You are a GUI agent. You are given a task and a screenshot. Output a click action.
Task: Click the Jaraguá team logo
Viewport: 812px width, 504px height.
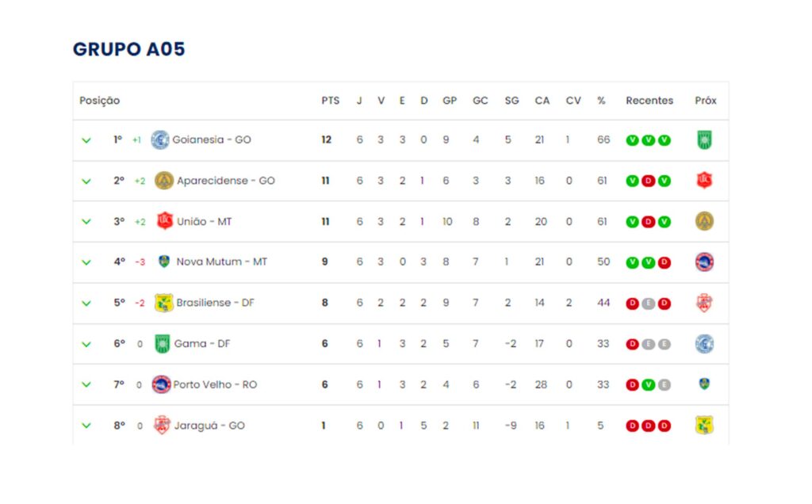162,426
